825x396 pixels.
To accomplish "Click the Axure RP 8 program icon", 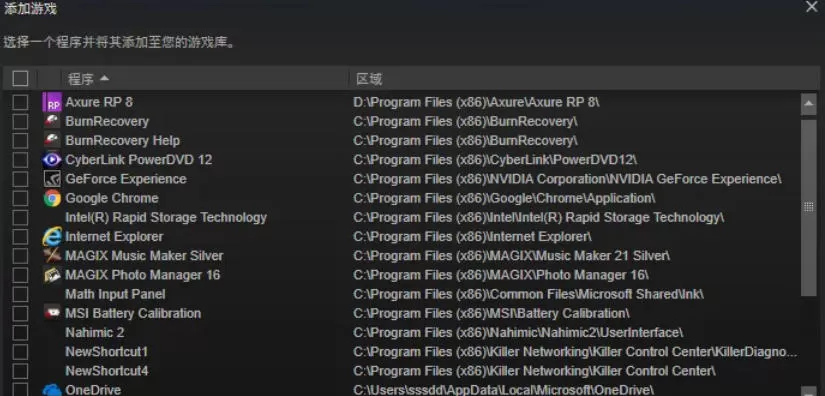I will [52, 102].
